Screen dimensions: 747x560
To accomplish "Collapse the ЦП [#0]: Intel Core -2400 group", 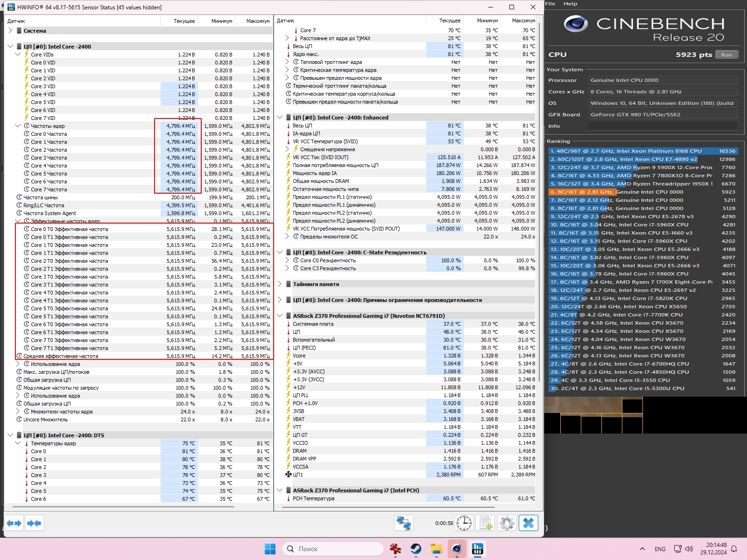I will click(10, 47).
